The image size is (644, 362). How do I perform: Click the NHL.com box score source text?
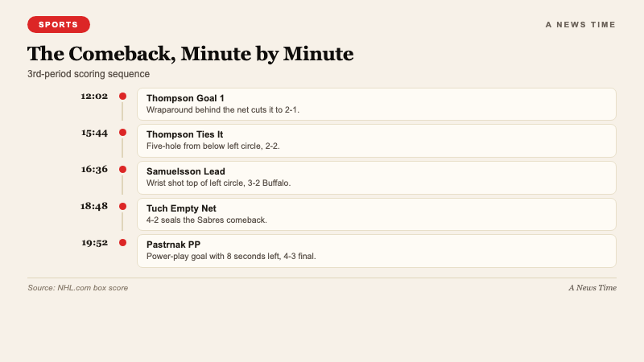coord(78,288)
